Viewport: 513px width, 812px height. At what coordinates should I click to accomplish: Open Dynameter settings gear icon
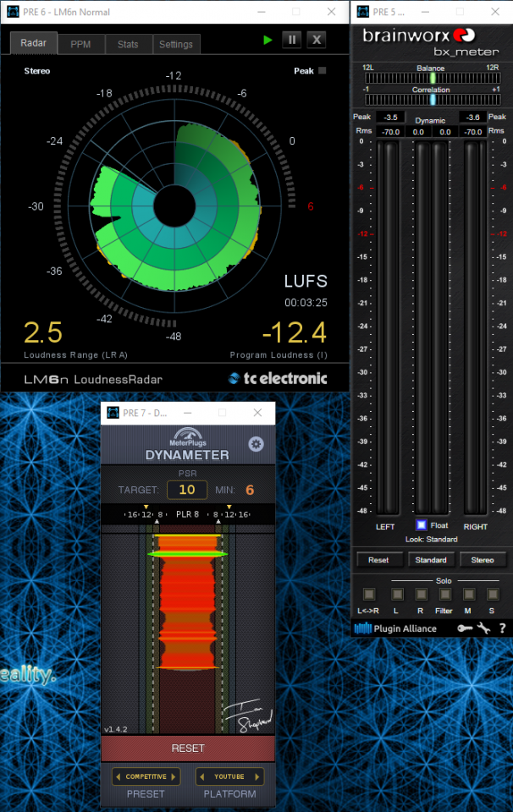coord(256,444)
